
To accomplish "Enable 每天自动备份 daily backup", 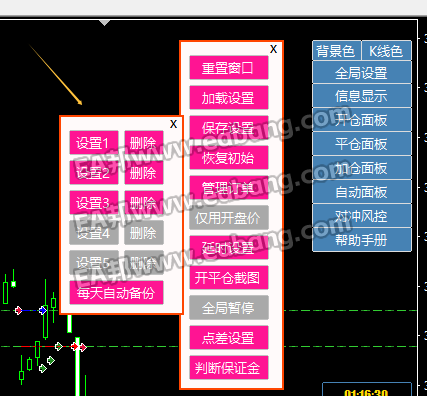I will coord(116,293).
